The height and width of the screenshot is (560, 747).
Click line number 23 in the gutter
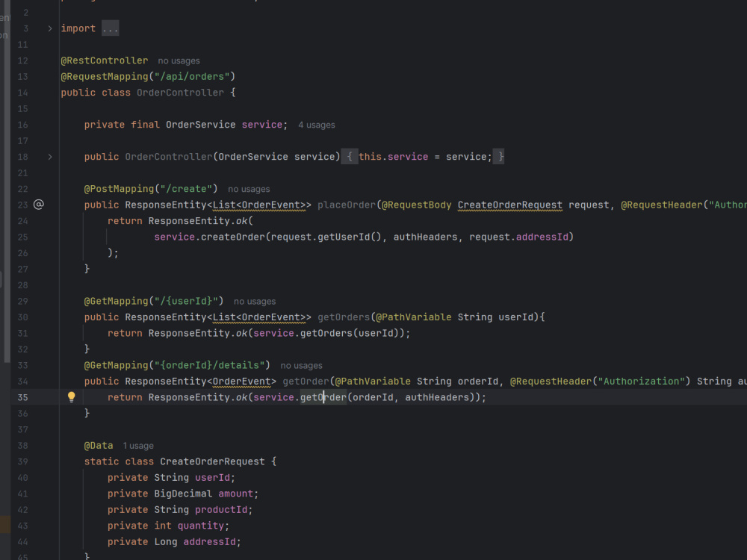point(23,205)
